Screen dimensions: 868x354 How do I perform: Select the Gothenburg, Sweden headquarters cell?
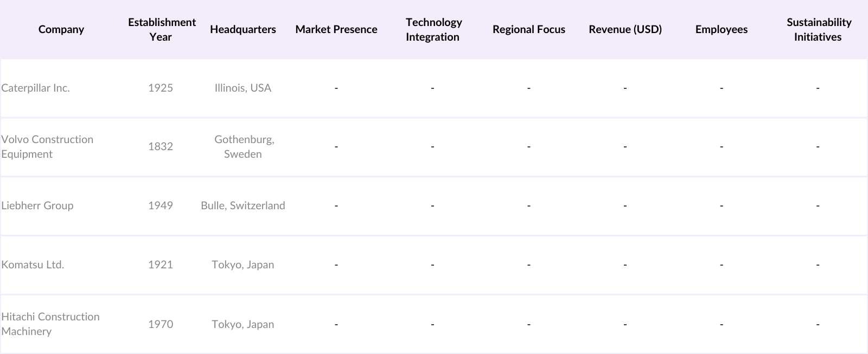point(244,146)
